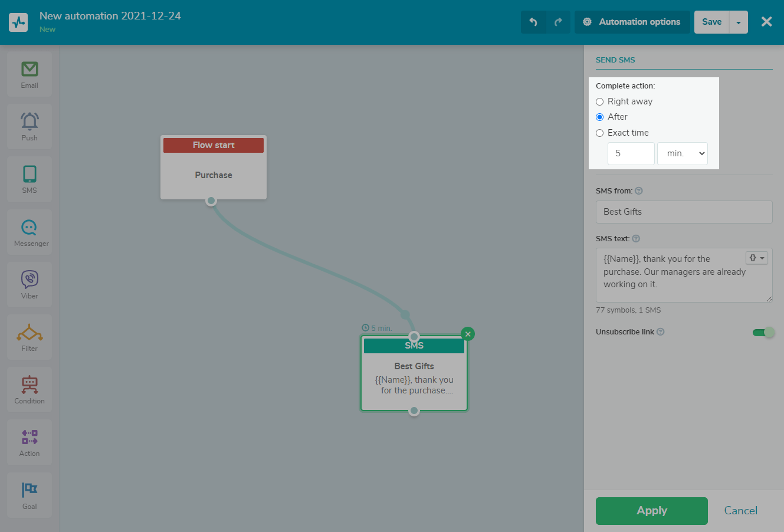784x532 pixels.
Task: Click Flow start output connector dot
Action: (211, 201)
